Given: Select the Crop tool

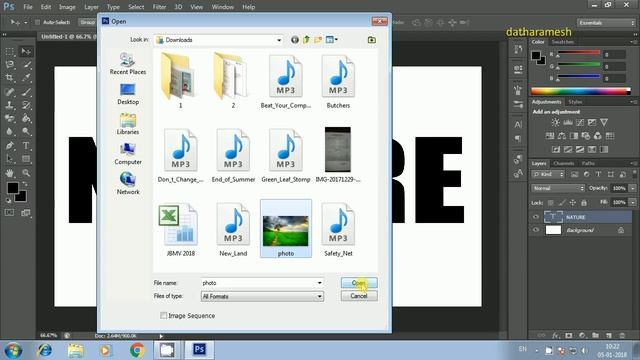Looking at the screenshot, I should [10, 78].
